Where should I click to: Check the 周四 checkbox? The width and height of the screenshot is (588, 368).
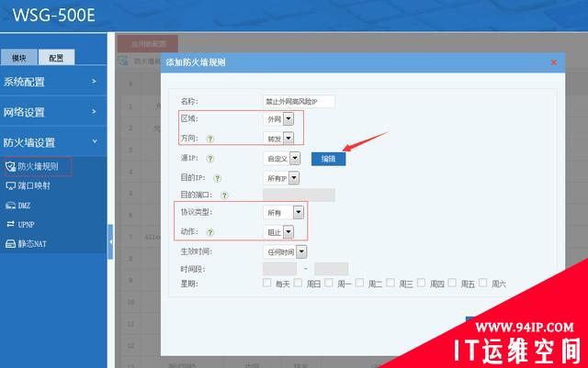click(422, 283)
